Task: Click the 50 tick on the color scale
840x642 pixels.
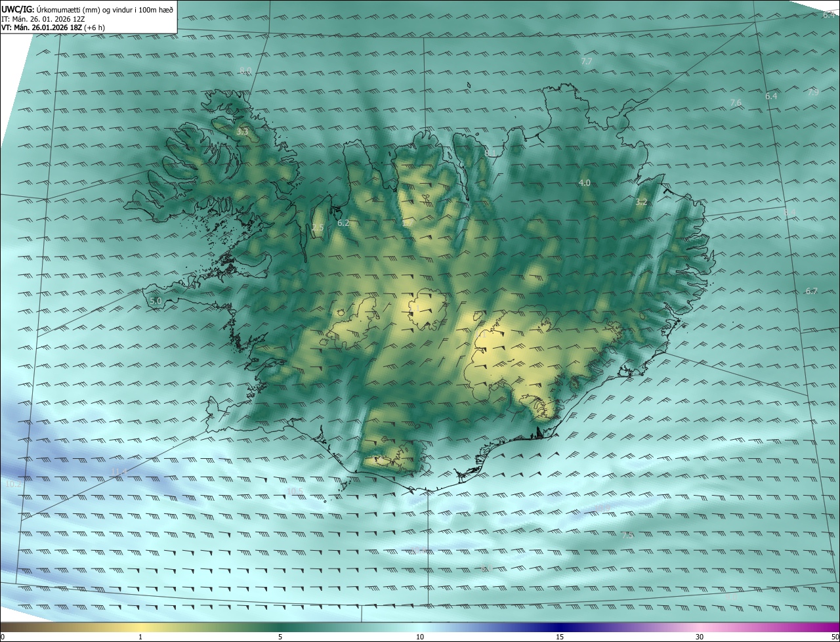Action: pos(834,637)
